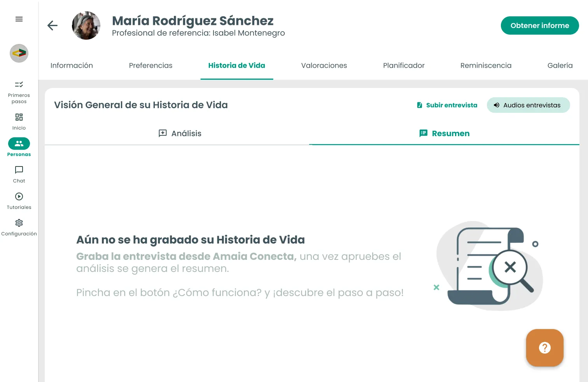Click 'Aún no se ha grabado' heading
This screenshot has height=382, width=588.
click(x=191, y=240)
